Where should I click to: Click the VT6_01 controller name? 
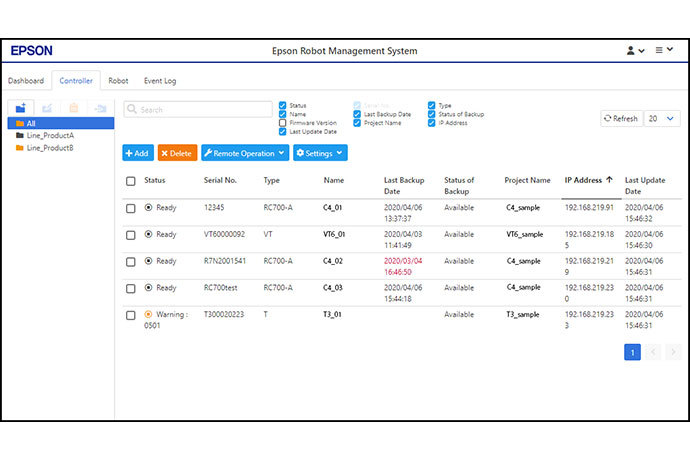(x=334, y=234)
